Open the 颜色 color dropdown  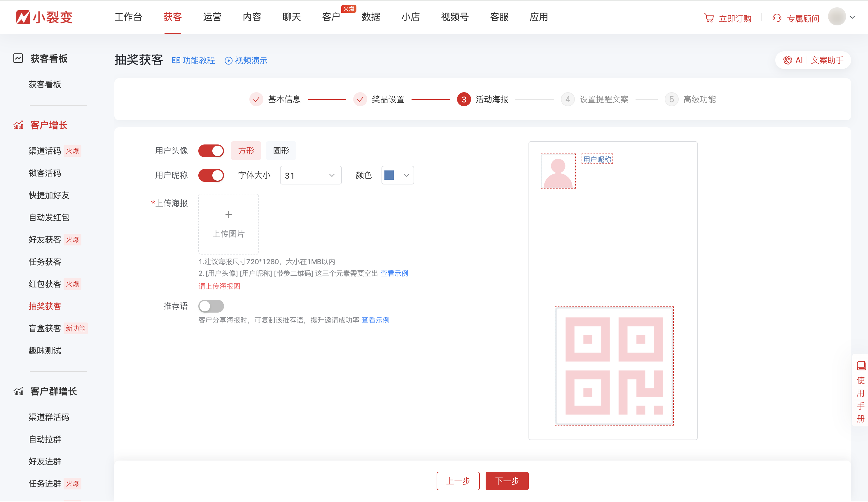pos(398,175)
